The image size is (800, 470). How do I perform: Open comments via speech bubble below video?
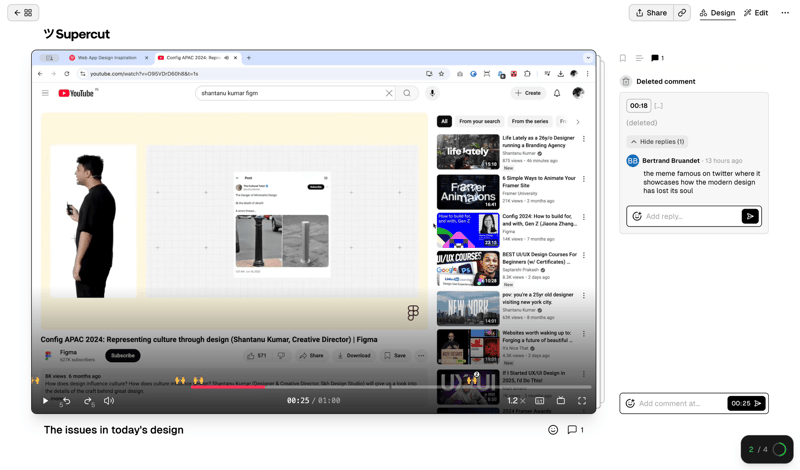575,430
